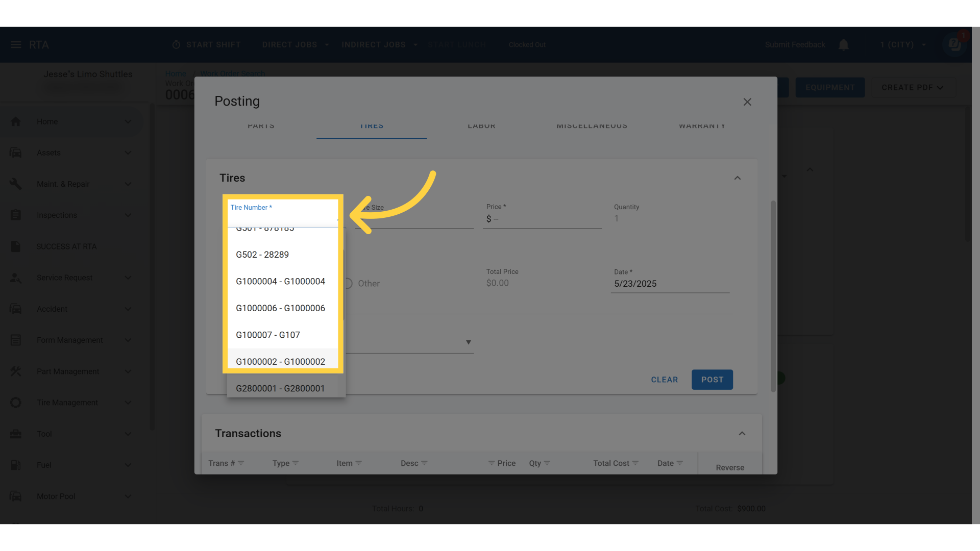980x551 pixels.
Task: Click the filter icon next to Trans #
Action: [x=241, y=463]
